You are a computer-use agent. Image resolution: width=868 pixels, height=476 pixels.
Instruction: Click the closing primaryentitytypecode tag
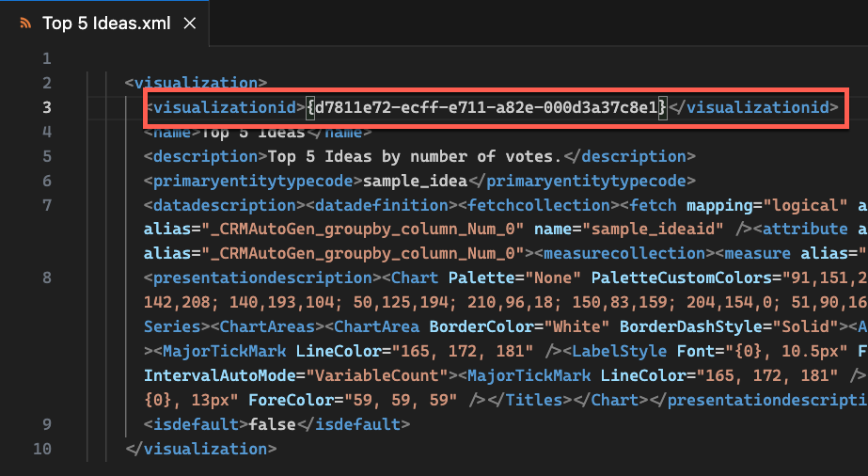[x=582, y=181]
